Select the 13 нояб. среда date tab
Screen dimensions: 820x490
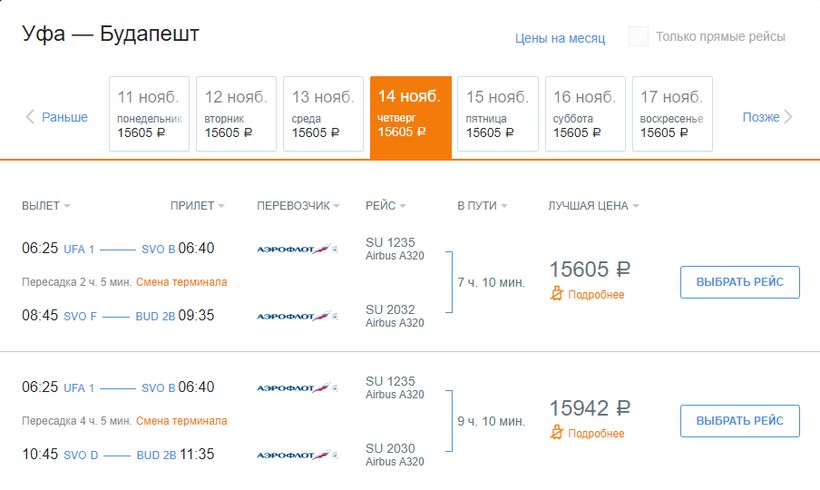coord(323,114)
